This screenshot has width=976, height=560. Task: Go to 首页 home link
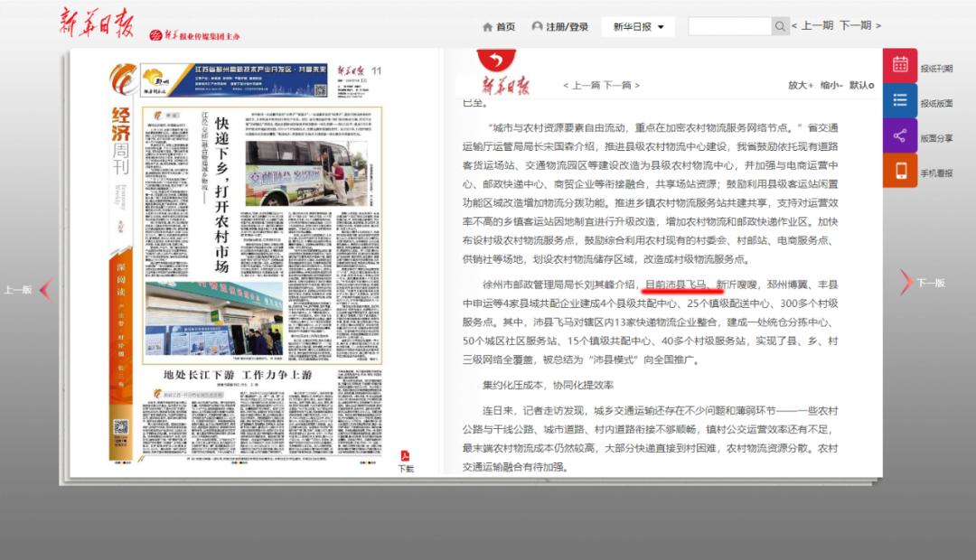(x=505, y=27)
